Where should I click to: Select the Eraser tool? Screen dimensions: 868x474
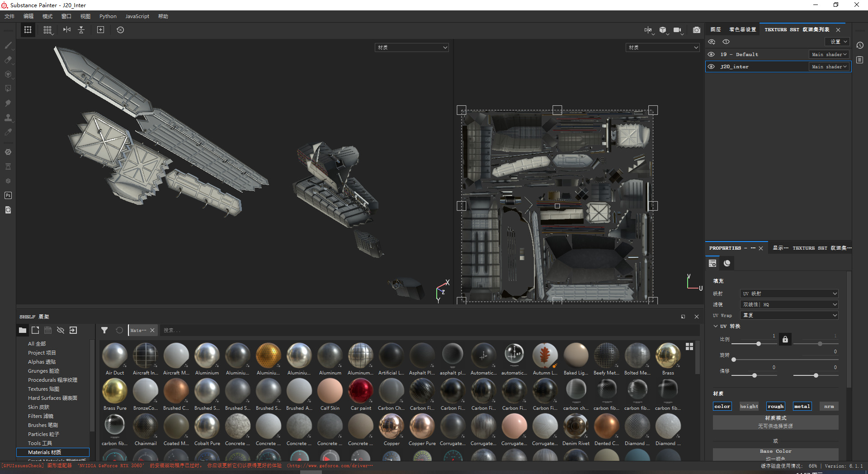(8, 60)
